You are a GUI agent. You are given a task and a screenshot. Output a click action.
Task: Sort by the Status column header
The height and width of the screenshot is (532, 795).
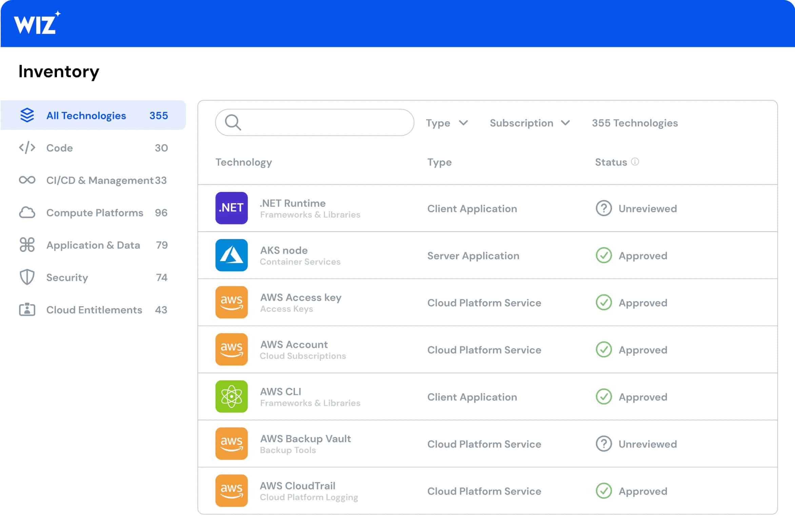pyautogui.click(x=611, y=162)
